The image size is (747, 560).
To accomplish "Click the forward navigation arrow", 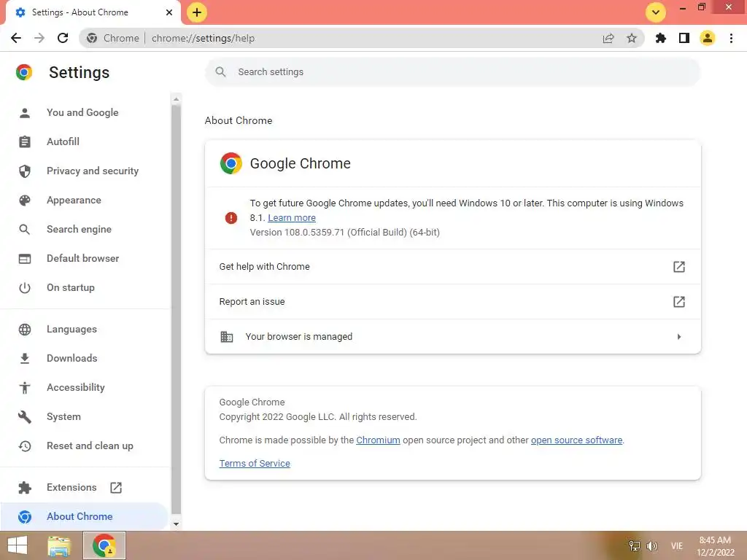I will tap(39, 38).
